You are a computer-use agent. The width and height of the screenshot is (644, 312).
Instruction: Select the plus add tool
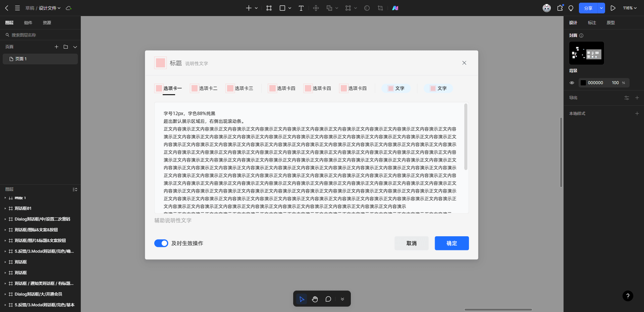coord(249,8)
